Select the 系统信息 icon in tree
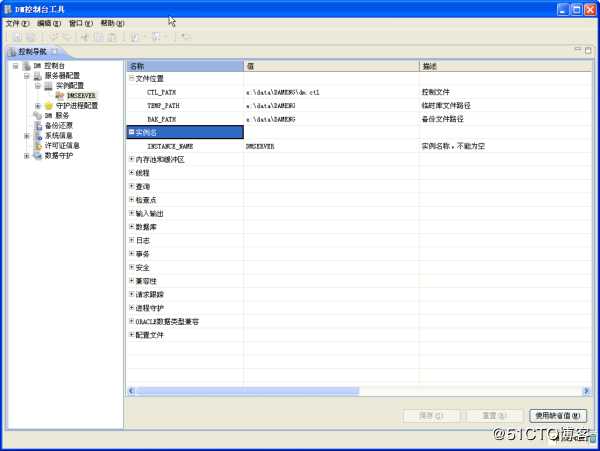This screenshot has width=600, height=451. coord(38,136)
